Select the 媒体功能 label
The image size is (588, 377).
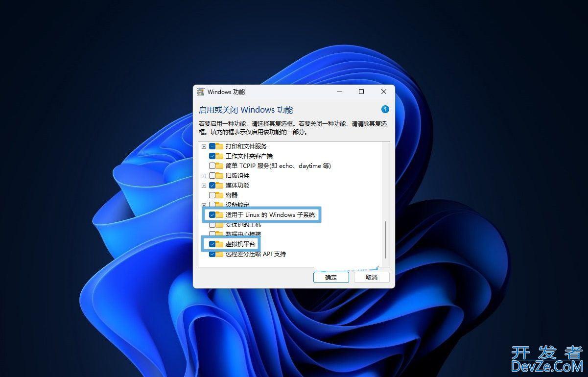point(237,185)
